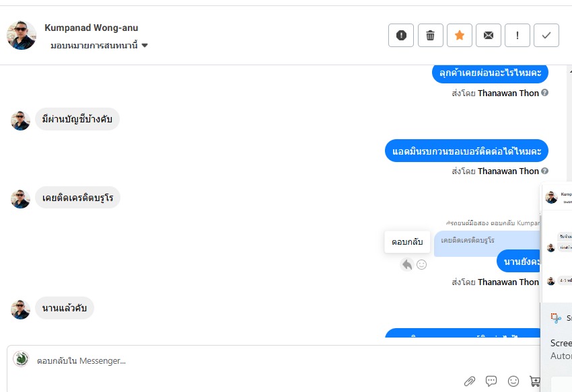Open page avatar icon in reply box
The width and height of the screenshot is (572, 392).
click(x=21, y=359)
